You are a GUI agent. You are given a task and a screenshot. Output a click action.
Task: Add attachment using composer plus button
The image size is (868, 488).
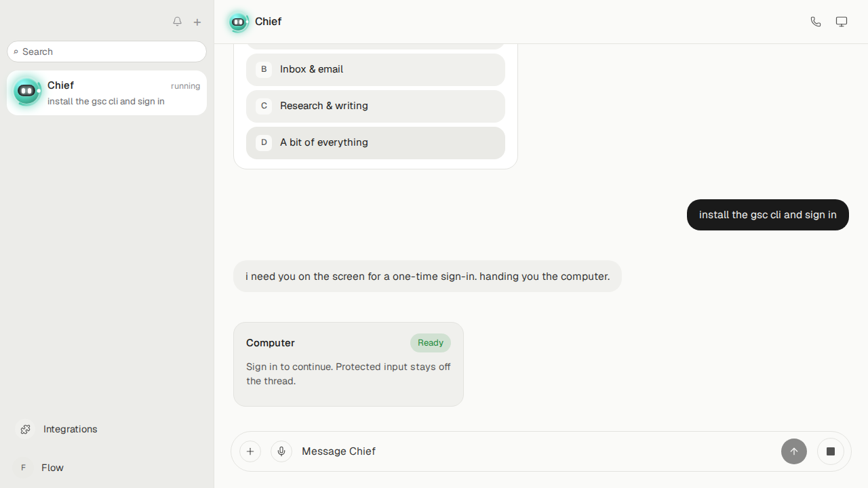coord(250,451)
